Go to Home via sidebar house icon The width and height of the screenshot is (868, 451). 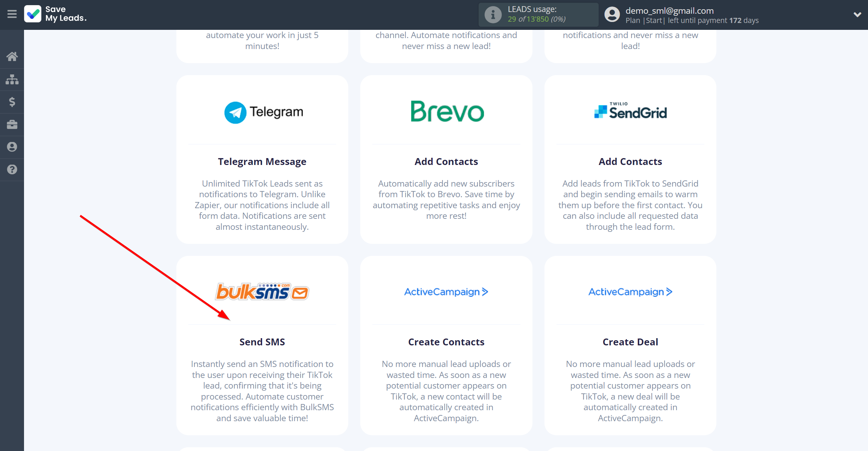[x=12, y=57]
